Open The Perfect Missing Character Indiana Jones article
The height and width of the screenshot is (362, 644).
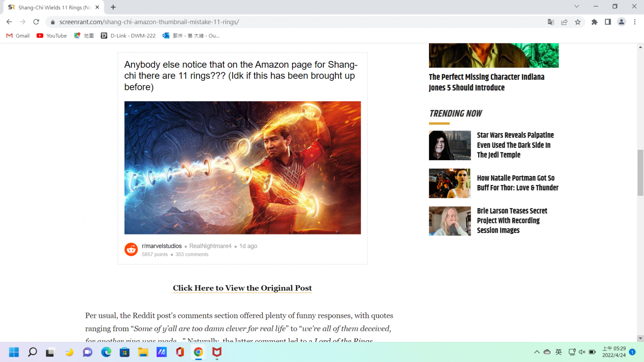tap(486, 82)
